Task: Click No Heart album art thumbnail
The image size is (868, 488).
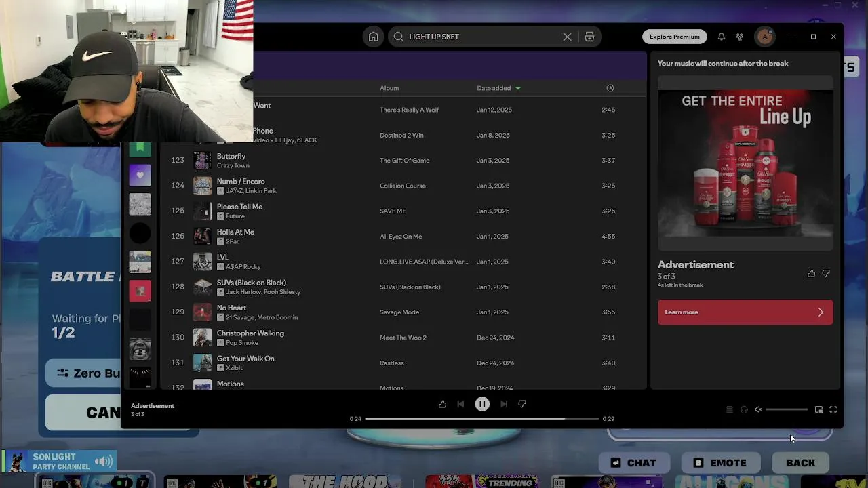Action: (202, 312)
